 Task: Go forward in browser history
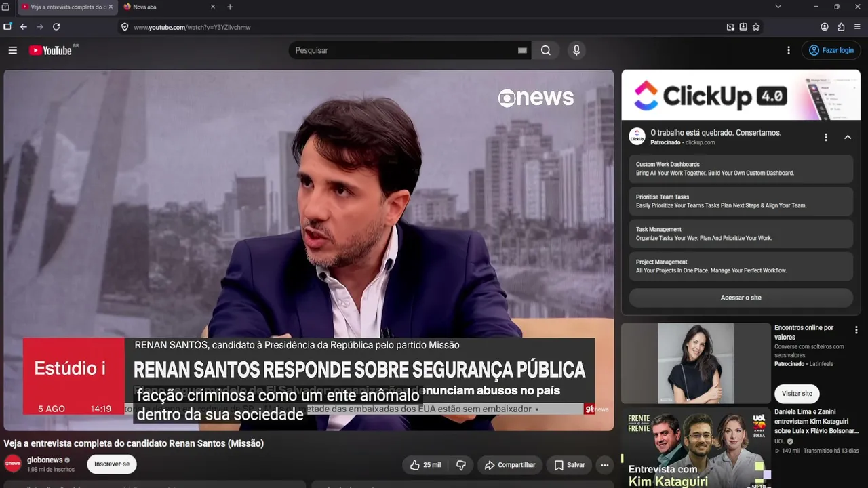point(40,27)
